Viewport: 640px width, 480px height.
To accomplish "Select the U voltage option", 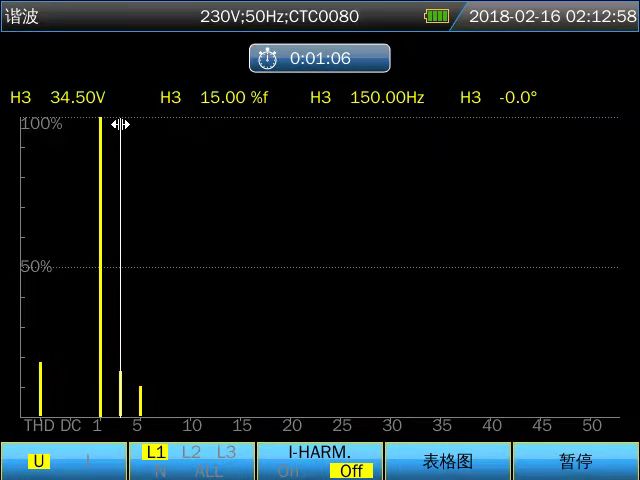I will pos(40,461).
